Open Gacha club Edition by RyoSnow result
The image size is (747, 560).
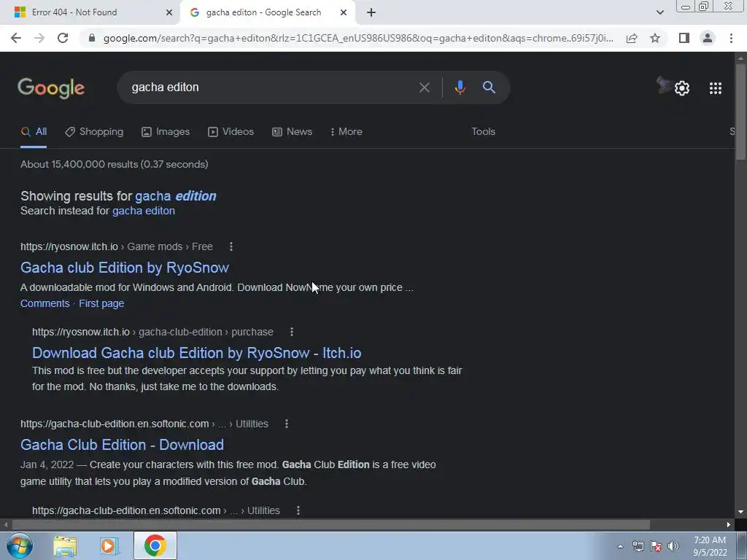coord(125,268)
